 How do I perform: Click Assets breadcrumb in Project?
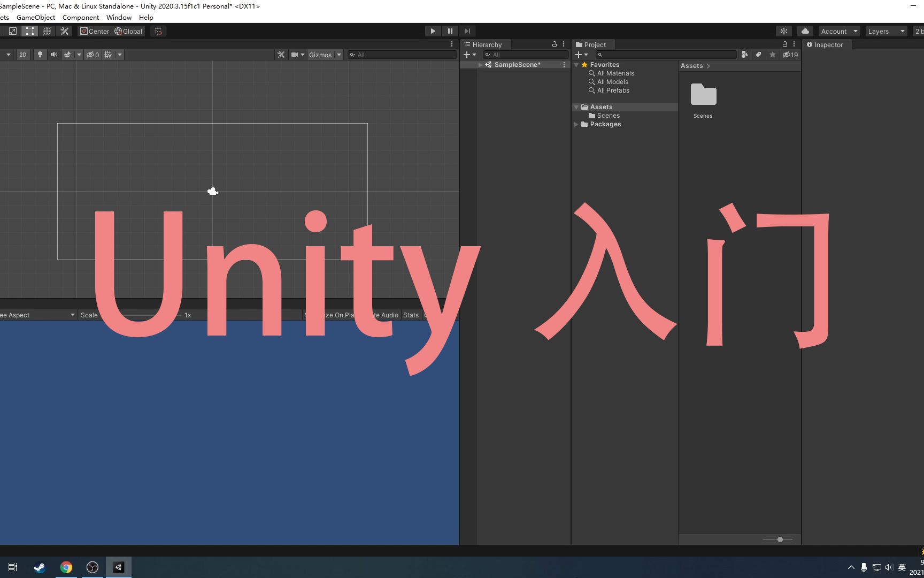coord(691,66)
